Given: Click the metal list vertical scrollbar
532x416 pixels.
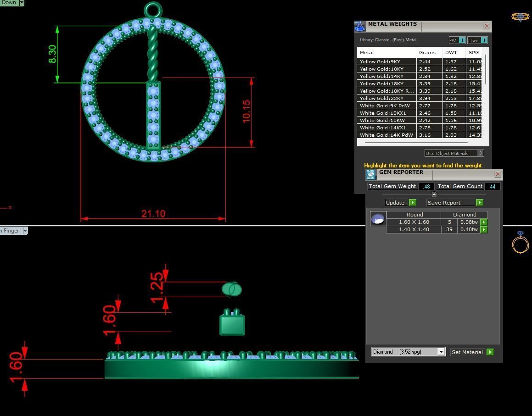Looking at the screenshot, I should (x=486, y=70).
